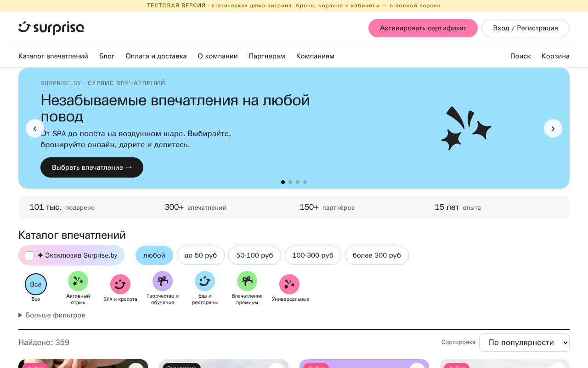The height and width of the screenshot is (368, 588).
Task: Open 'Поиск' link in header
Action: point(520,56)
